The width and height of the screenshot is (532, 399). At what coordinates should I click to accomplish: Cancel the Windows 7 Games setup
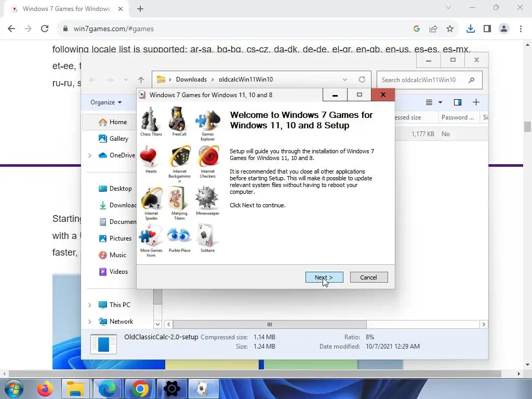pos(368,277)
